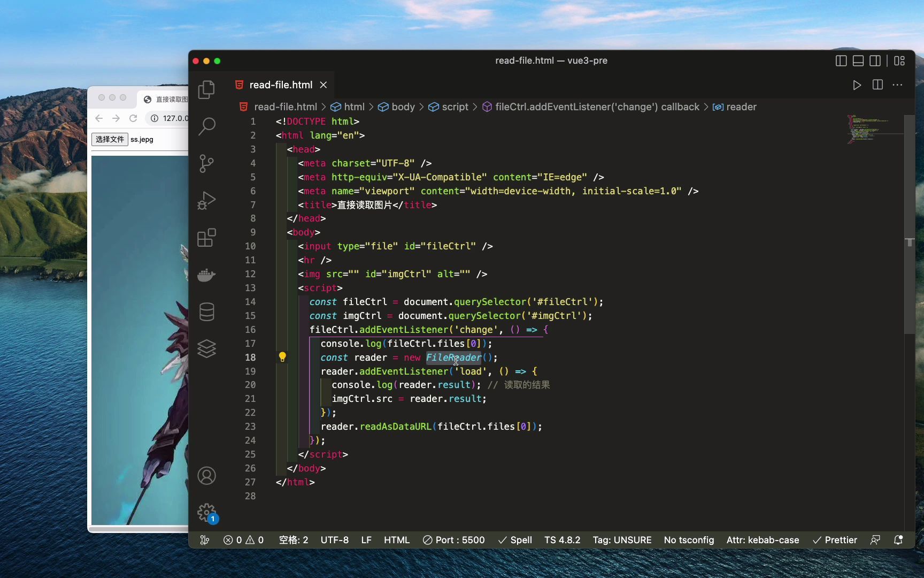Change the LF end-of-line sequence

(x=366, y=540)
